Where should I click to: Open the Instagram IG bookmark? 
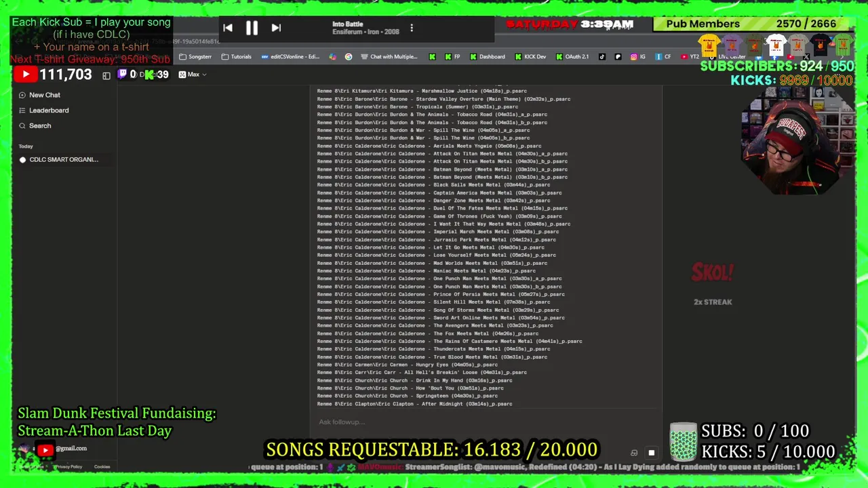(x=638, y=57)
